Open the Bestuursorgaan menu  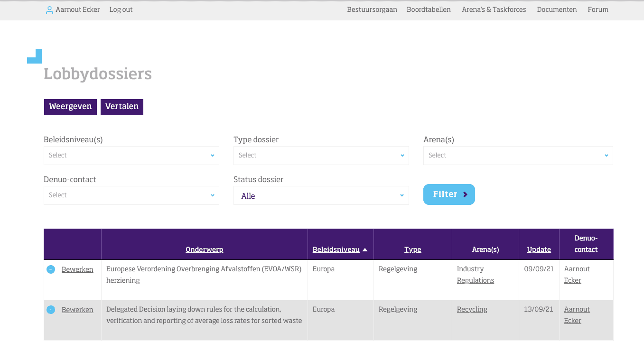(372, 9)
